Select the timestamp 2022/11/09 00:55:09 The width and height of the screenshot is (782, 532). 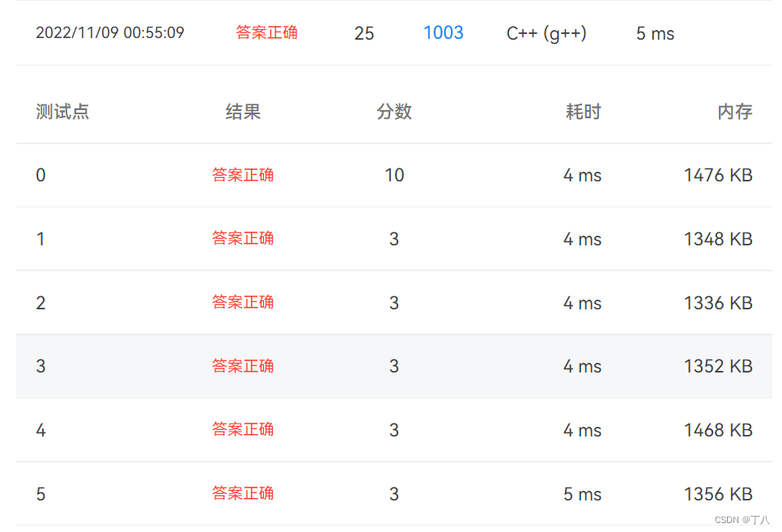[110, 33]
